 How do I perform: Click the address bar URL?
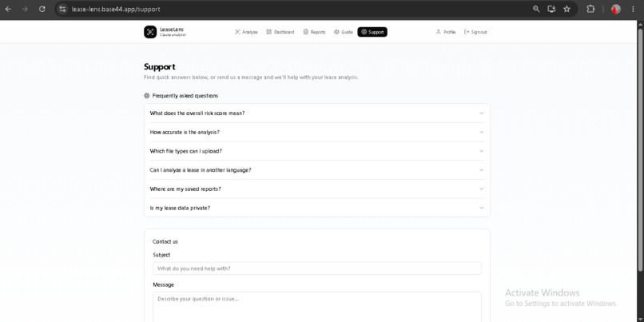pos(116,9)
